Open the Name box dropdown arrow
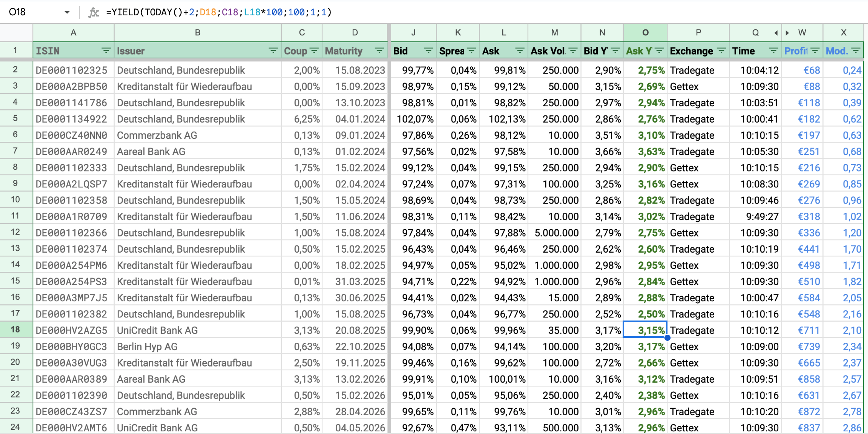Viewport: 868px width, 434px height. 67,12
